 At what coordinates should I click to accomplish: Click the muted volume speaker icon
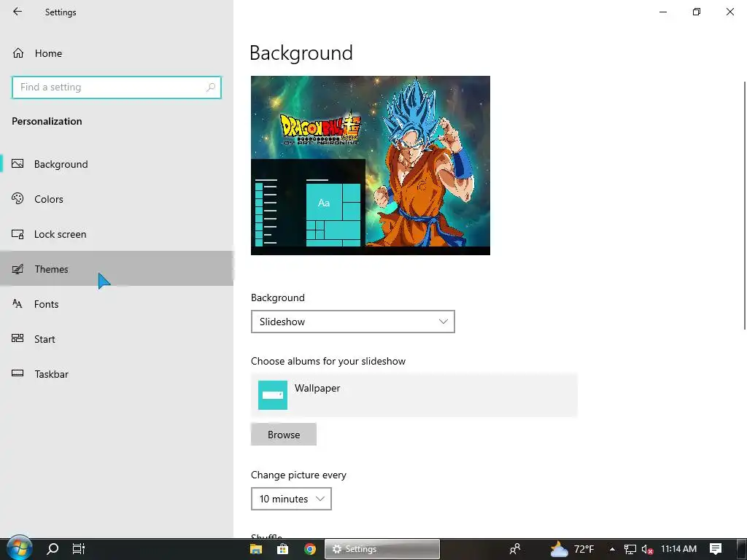(x=647, y=549)
